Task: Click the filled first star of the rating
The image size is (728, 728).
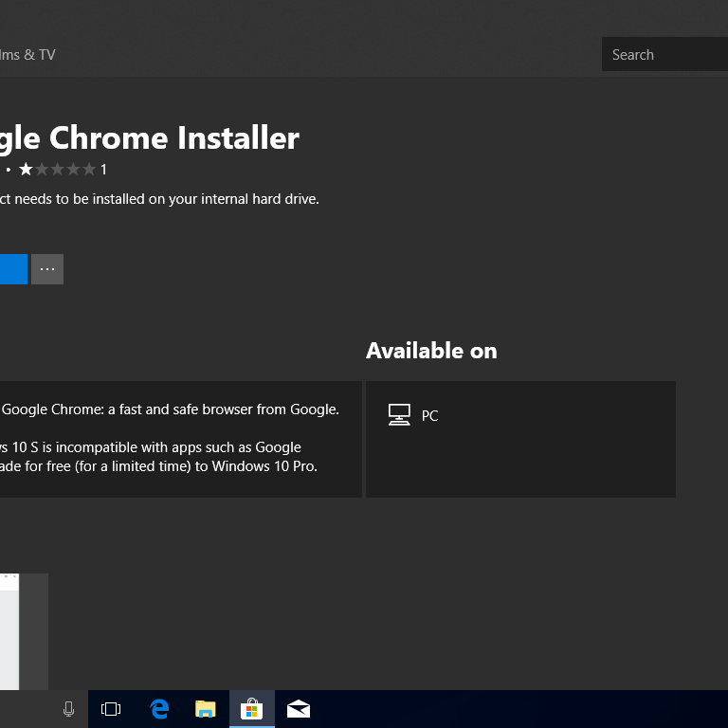Action: [x=26, y=170]
